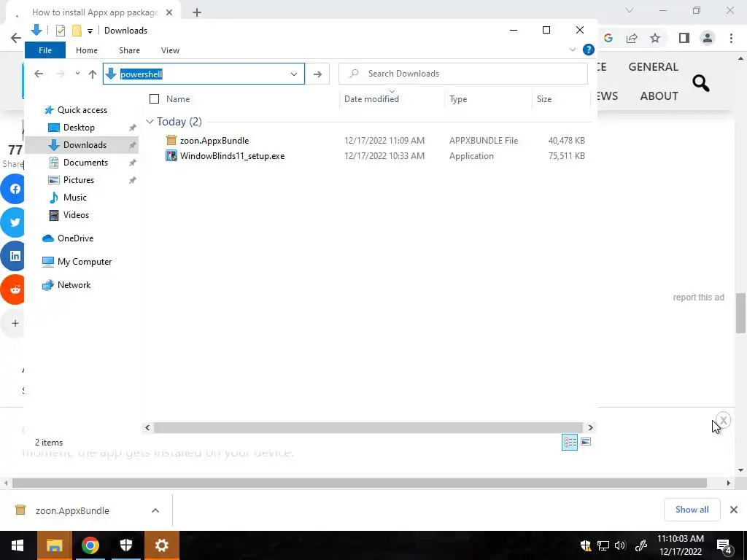Open the File ribbon tab
This screenshot has width=747, height=560.
click(x=45, y=50)
